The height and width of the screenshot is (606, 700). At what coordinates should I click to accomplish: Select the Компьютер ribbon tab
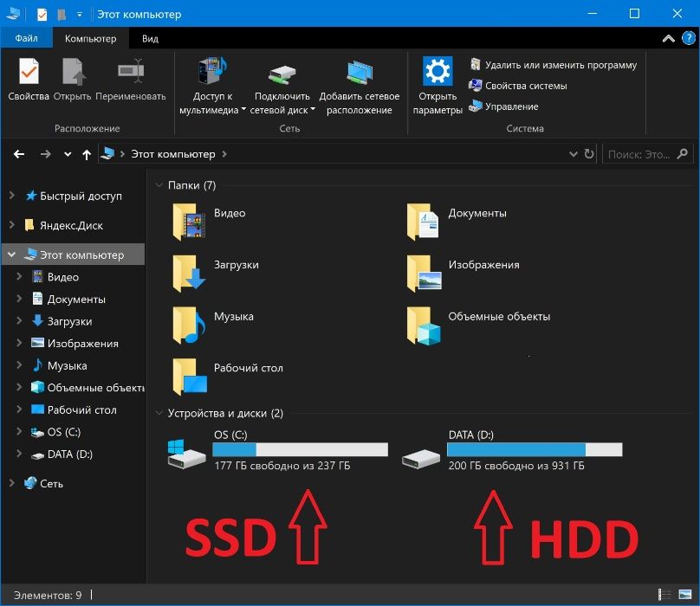91,38
